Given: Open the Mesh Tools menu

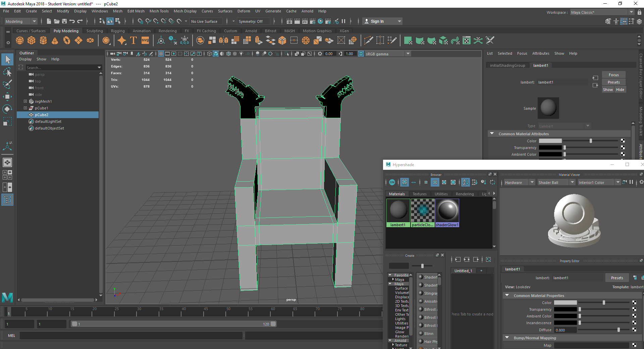Looking at the screenshot, I should click(x=159, y=11).
